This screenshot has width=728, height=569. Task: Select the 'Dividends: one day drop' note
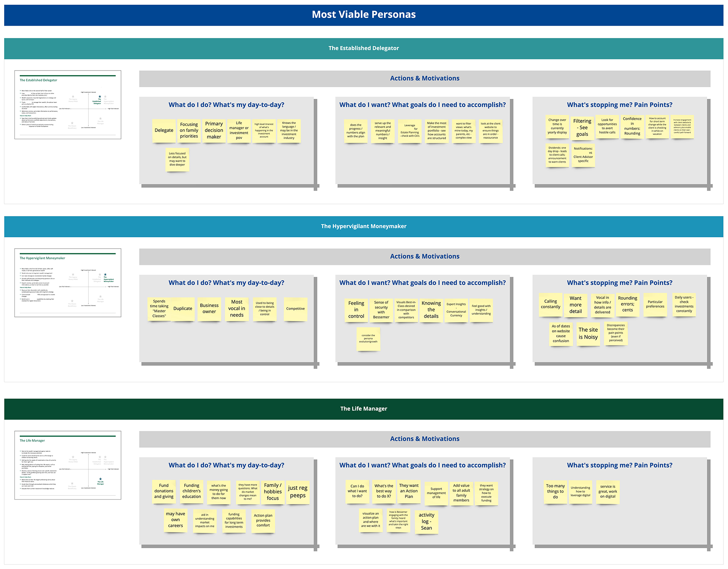[557, 155]
